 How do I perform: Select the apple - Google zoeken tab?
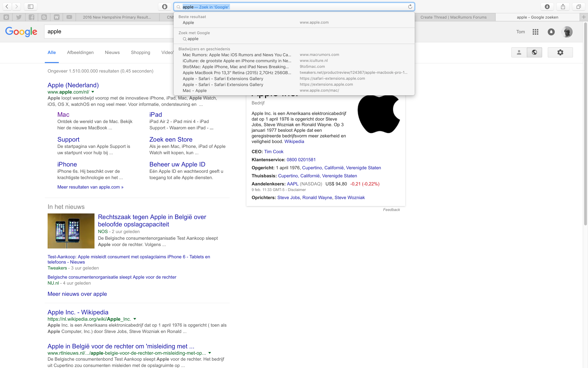click(x=537, y=17)
